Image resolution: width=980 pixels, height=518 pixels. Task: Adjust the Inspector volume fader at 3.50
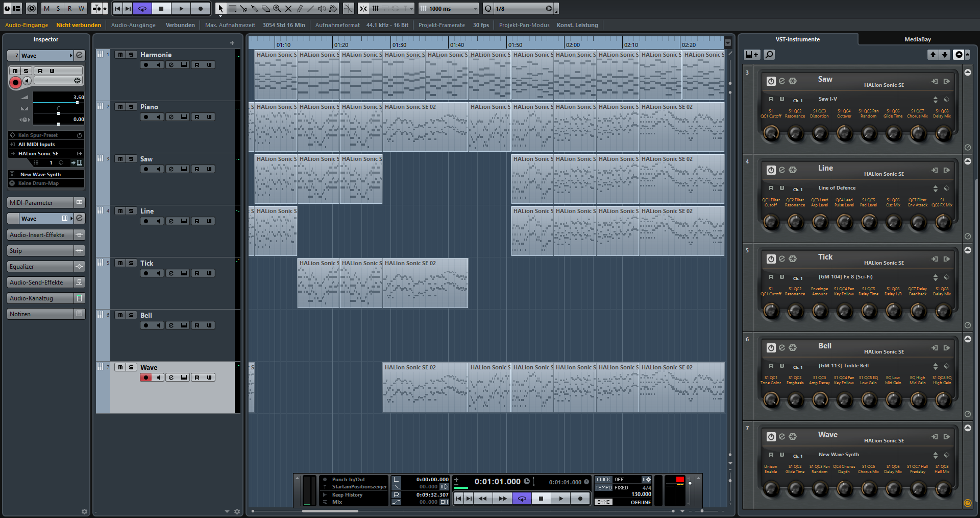[77, 103]
